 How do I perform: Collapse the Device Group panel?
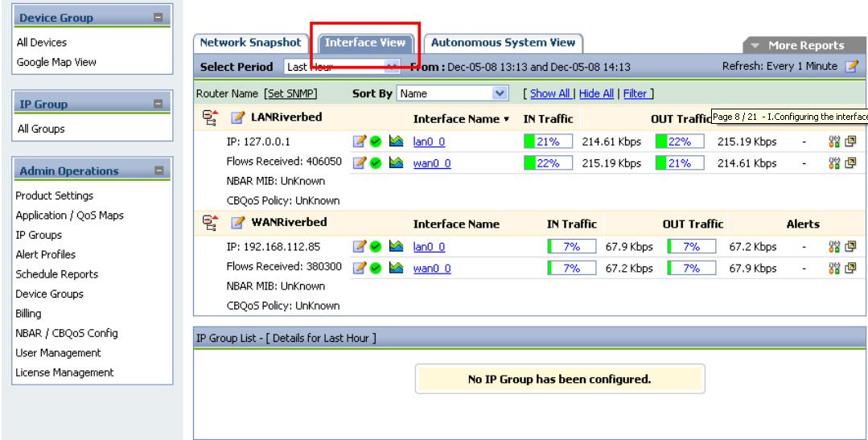[158, 17]
